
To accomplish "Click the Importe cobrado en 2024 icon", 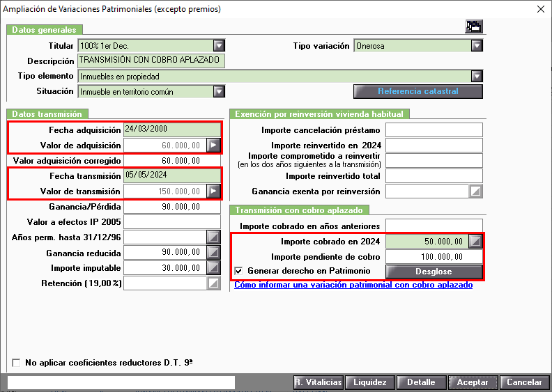I will pyautogui.click(x=475, y=241).
